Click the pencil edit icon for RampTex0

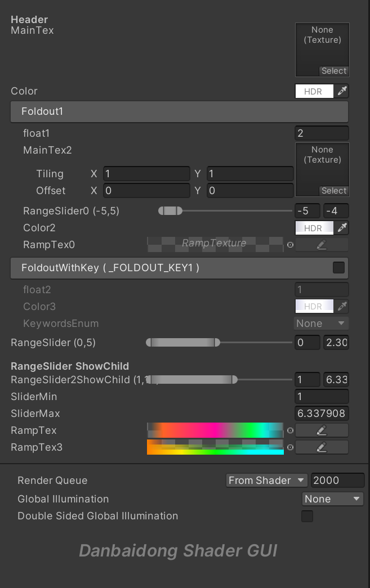pyautogui.click(x=322, y=244)
